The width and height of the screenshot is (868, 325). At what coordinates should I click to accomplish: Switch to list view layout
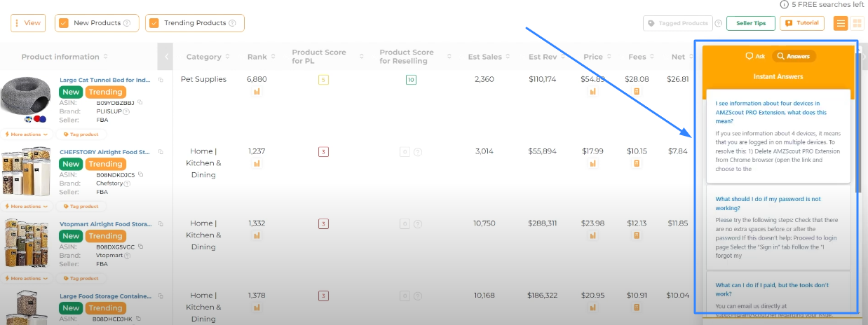841,23
